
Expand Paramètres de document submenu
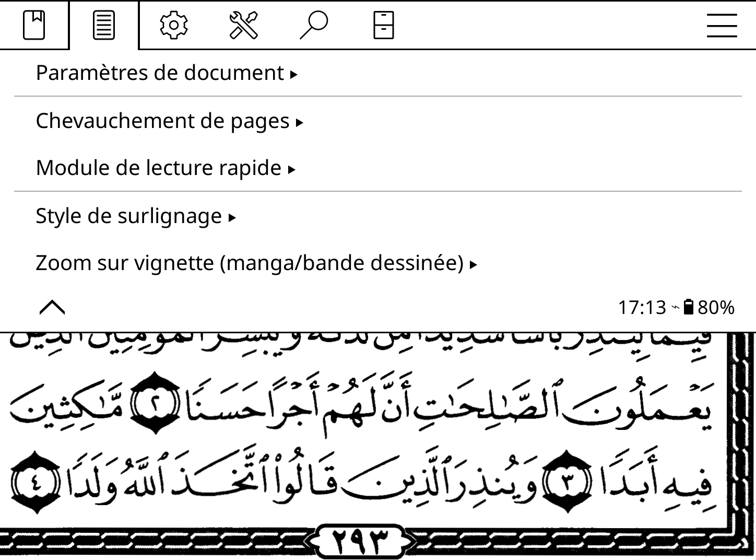tap(378, 73)
